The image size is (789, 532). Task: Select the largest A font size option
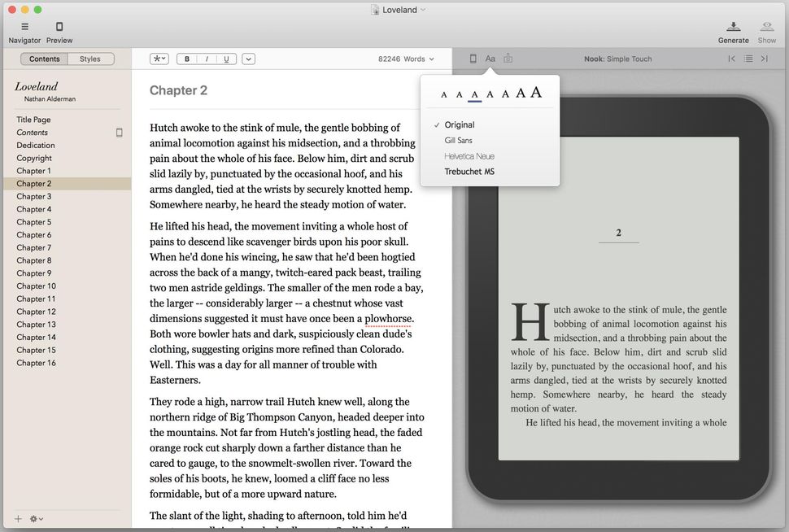coord(535,93)
